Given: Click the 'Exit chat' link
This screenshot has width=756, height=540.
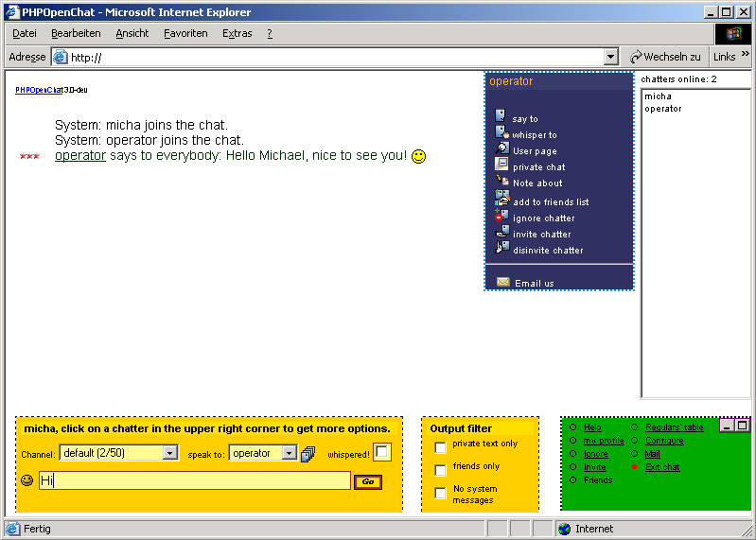Looking at the screenshot, I should coord(662,467).
